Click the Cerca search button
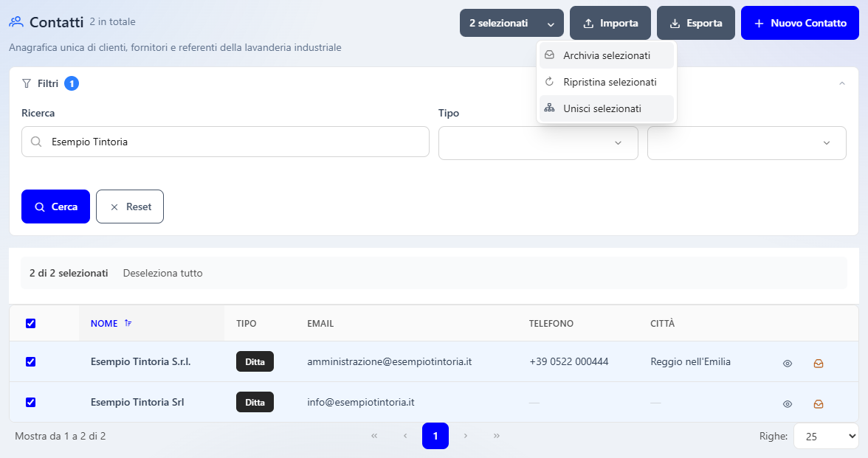This screenshot has width=868, height=458. pos(55,207)
